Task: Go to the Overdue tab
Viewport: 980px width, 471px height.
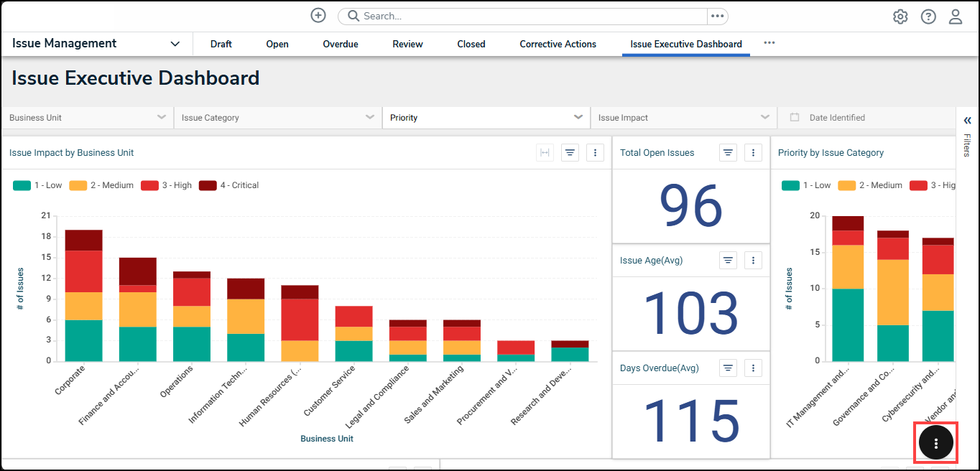Action: (x=340, y=44)
